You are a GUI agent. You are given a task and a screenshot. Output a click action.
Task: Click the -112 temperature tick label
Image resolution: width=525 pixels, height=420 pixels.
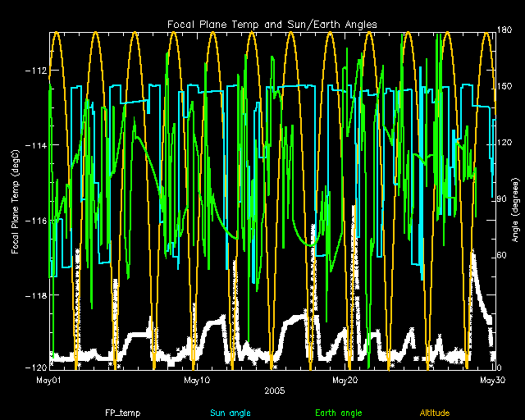tap(37, 70)
